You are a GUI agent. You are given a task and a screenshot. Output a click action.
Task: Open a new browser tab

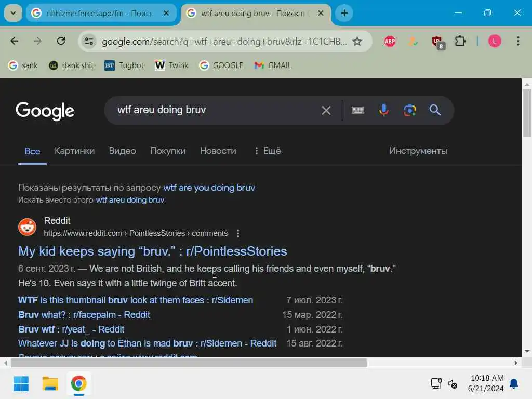pyautogui.click(x=344, y=13)
